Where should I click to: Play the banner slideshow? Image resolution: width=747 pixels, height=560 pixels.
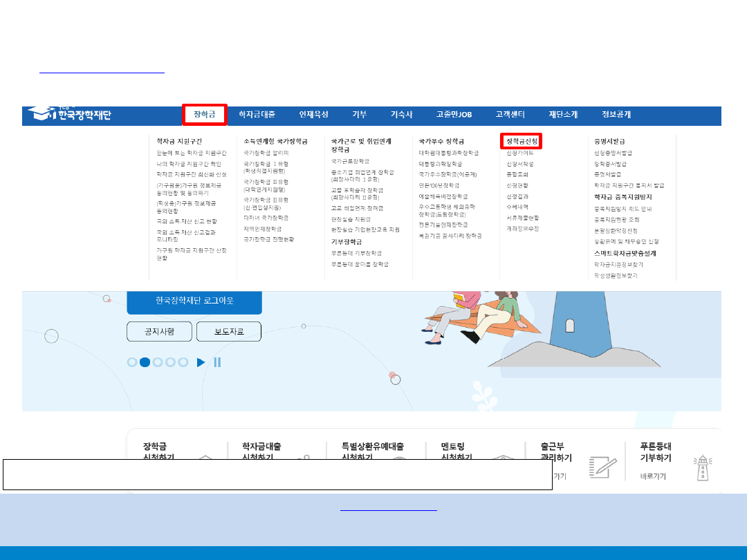(201, 362)
